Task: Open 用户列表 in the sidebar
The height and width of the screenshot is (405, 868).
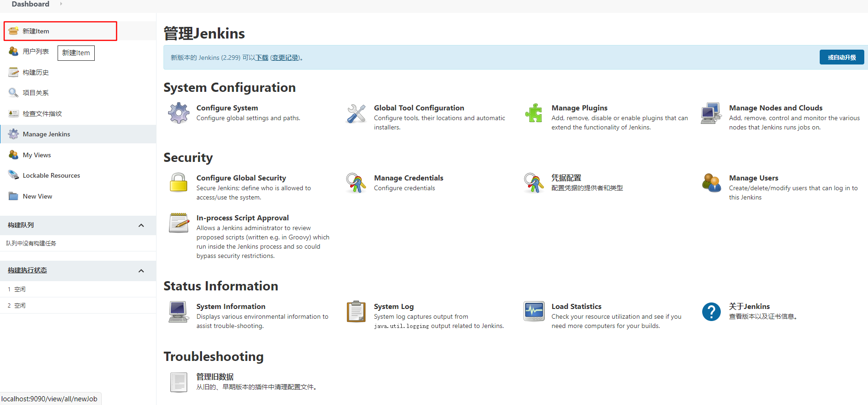Action: point(36,51)
